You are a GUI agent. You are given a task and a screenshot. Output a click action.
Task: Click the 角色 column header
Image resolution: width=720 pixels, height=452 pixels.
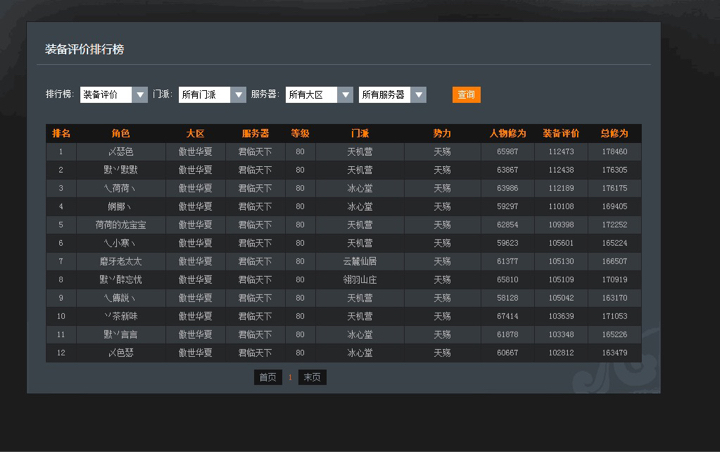point(121,133)
